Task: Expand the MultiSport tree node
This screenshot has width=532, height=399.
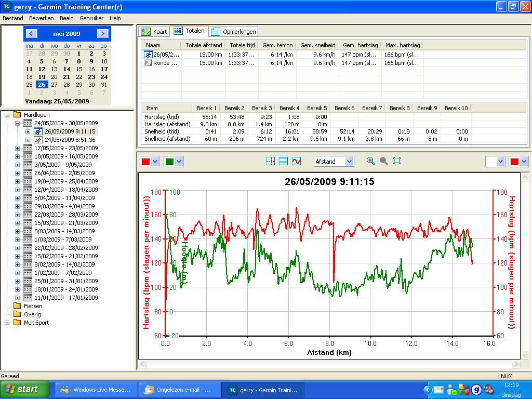Action: [x=7, y=323]
